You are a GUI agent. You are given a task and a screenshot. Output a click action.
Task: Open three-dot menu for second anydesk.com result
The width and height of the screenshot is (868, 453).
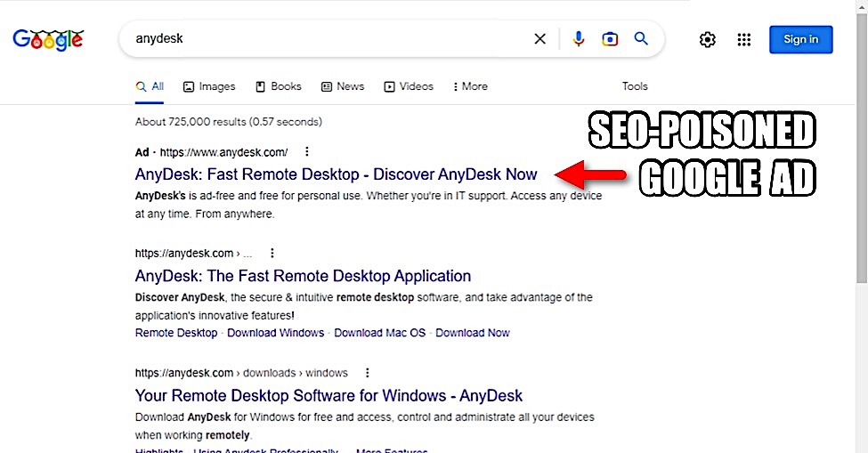click(x=272, y=253)
